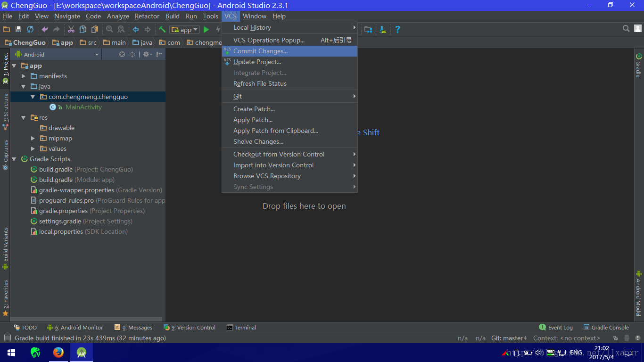
Task: Select local.properties file in tree
Action: [x=61, y=231]
